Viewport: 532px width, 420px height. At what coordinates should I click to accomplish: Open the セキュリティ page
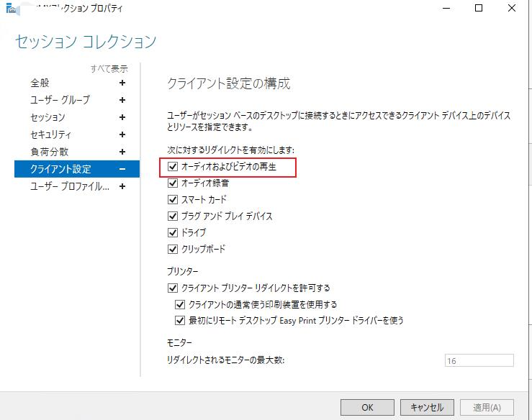click(50, 134)
